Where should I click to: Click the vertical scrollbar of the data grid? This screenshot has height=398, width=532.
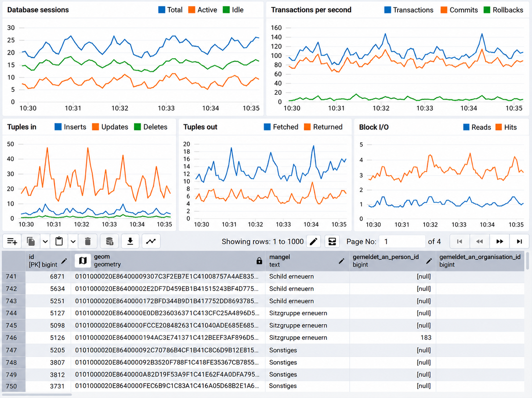(x=528, y=260)
